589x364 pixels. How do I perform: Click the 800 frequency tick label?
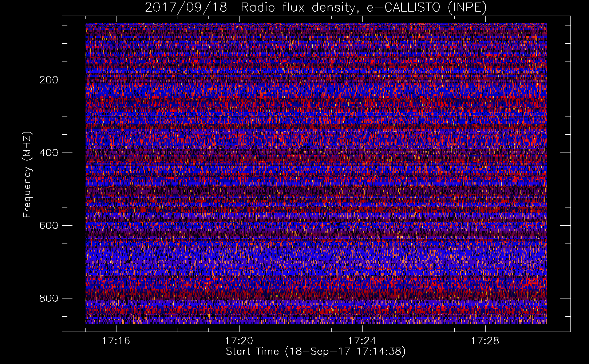(x=49, y=298)
